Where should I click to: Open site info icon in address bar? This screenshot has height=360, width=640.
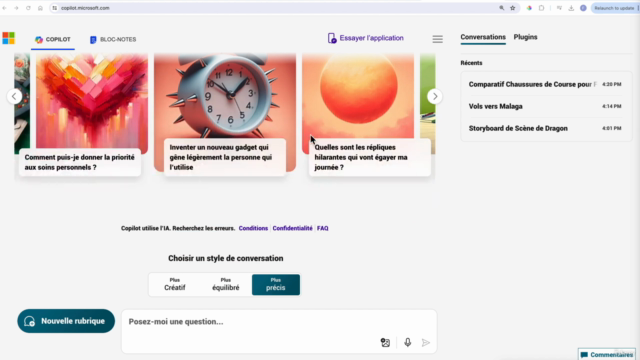point(55,8)
